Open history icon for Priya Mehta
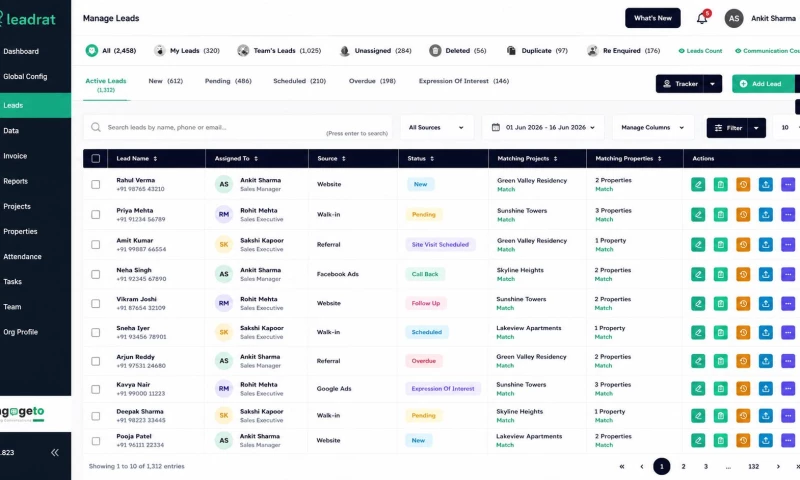The image size is (800, 480). (x=743, y=215)
